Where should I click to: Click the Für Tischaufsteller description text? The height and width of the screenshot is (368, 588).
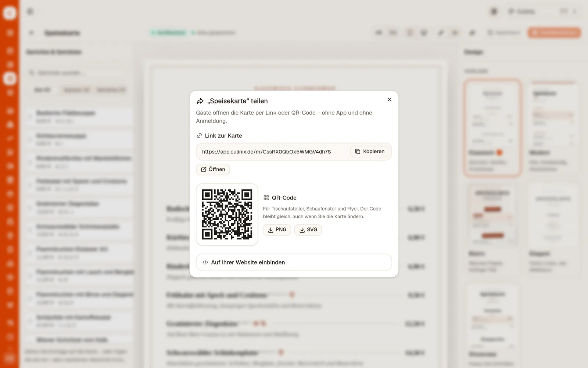tap(322, 212)
